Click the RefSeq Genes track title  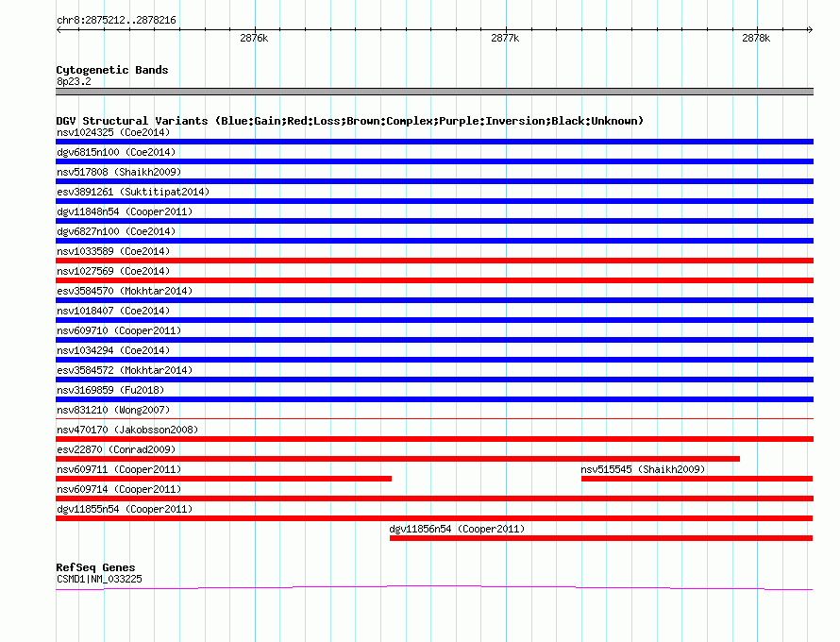tap(95, 567)
